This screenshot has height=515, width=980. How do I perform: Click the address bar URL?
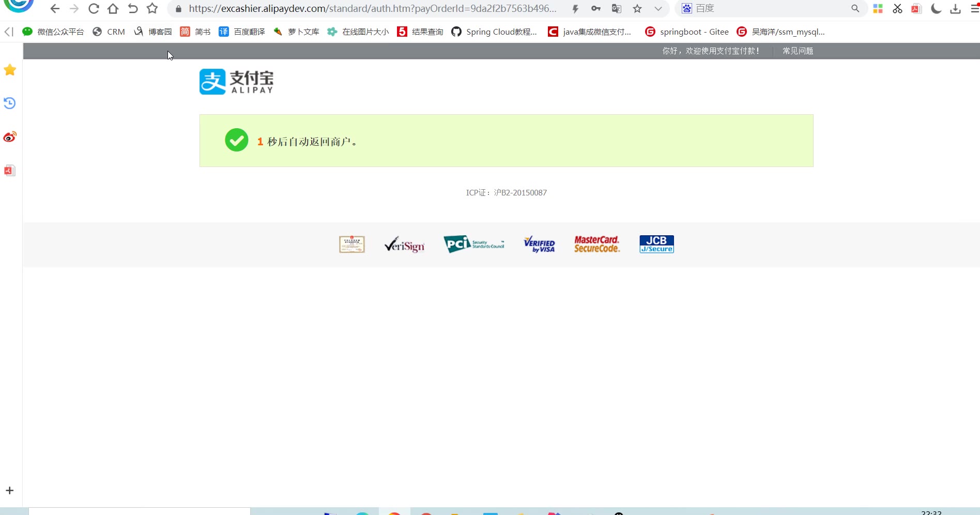tap(373, 9)
